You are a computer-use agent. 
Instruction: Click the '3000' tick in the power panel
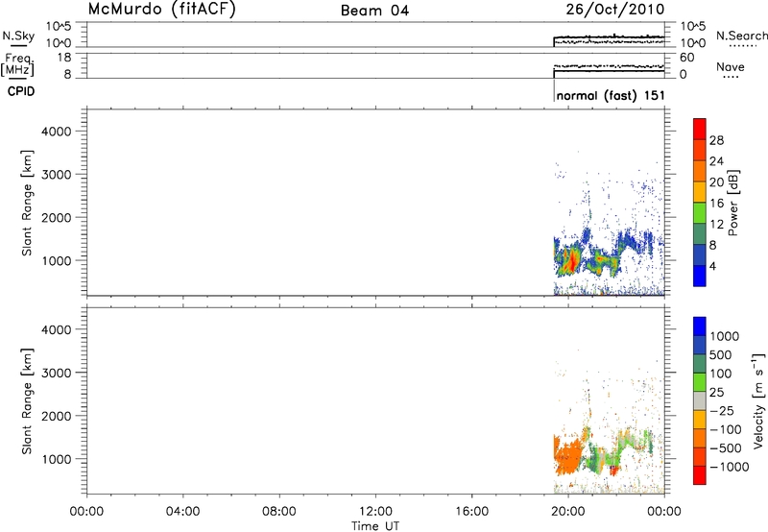(57, 175)
